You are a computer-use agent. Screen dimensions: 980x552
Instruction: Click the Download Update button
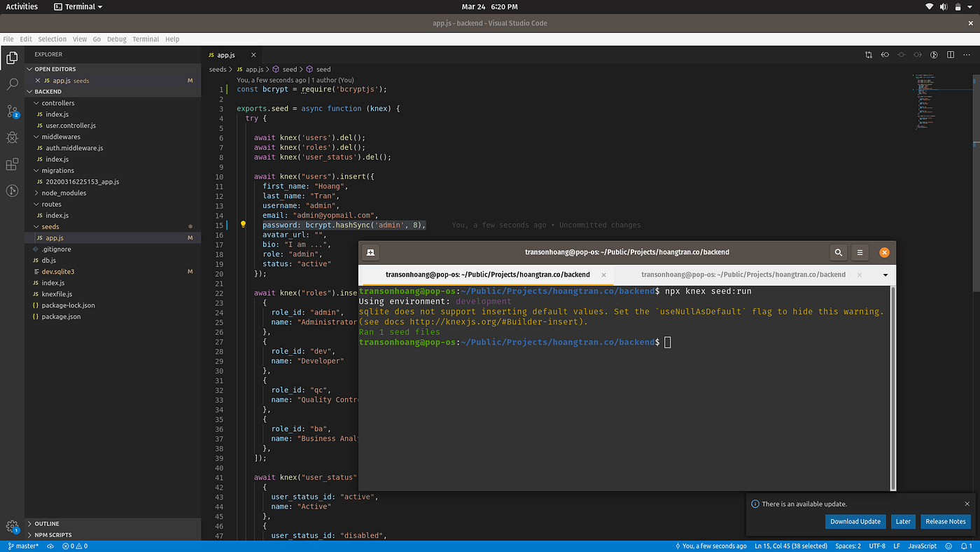pyautogui.click(x=855, y=521)
